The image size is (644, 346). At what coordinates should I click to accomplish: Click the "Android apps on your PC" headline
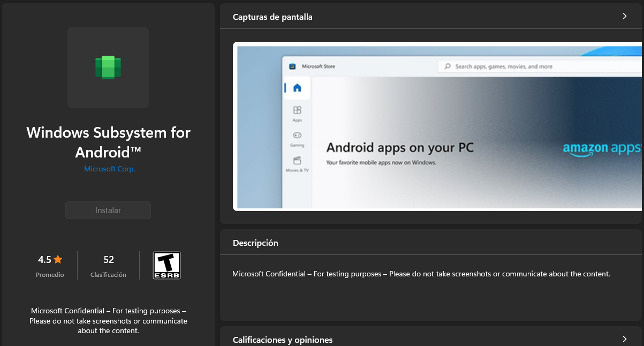coord(400,148)
